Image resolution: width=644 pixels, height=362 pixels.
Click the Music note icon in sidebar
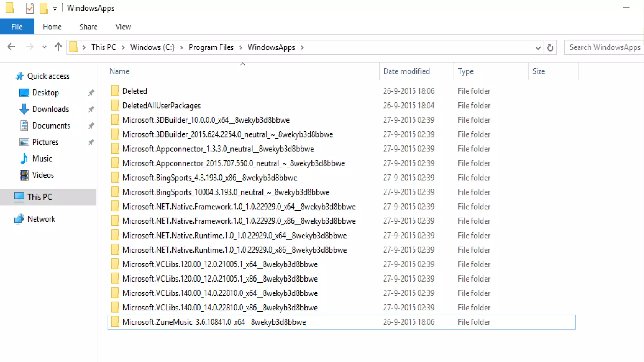[24, 159]
